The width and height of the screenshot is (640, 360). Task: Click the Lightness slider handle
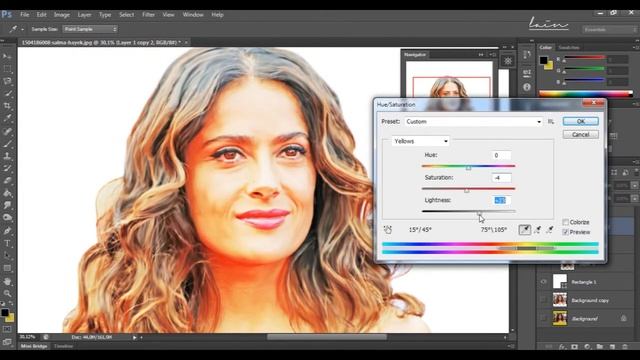tap(480, 213)
